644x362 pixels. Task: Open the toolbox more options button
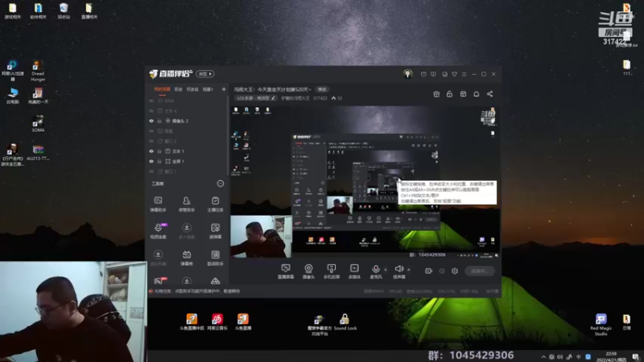point(220,183)
